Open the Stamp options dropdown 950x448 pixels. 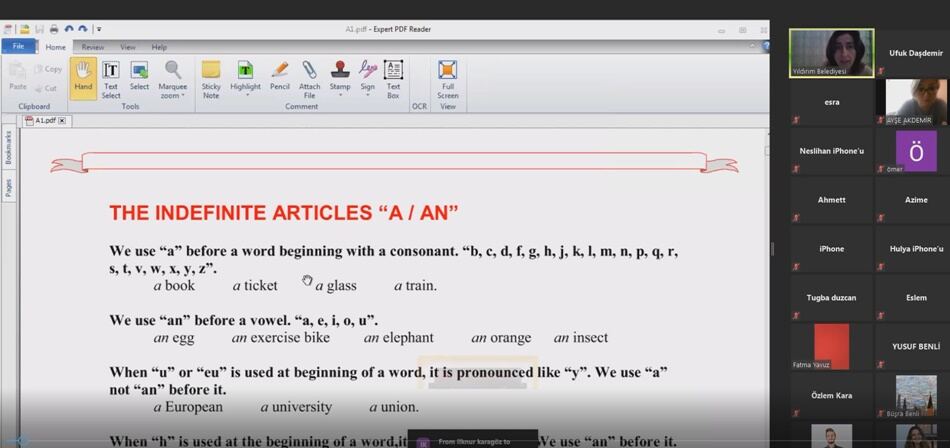pyautogui.click(x=340, y=95)
